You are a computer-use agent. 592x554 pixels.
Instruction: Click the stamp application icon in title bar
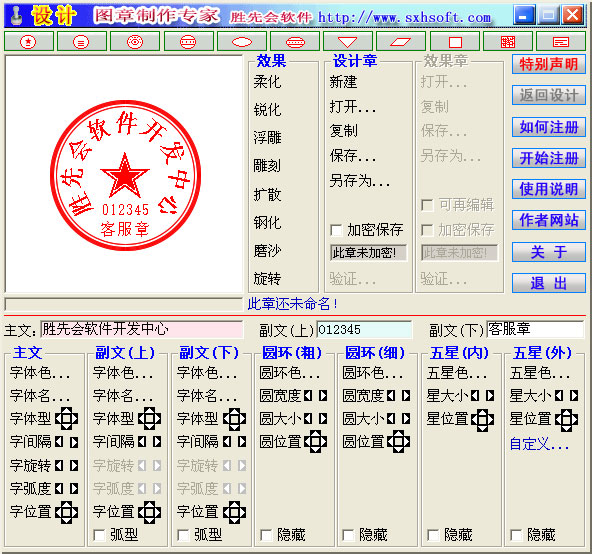[16, 16]
